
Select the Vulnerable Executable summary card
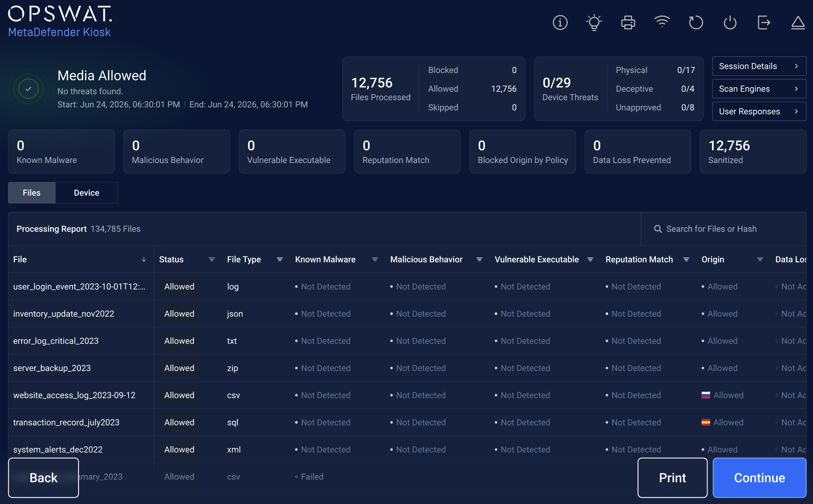[x=292, y=151]
